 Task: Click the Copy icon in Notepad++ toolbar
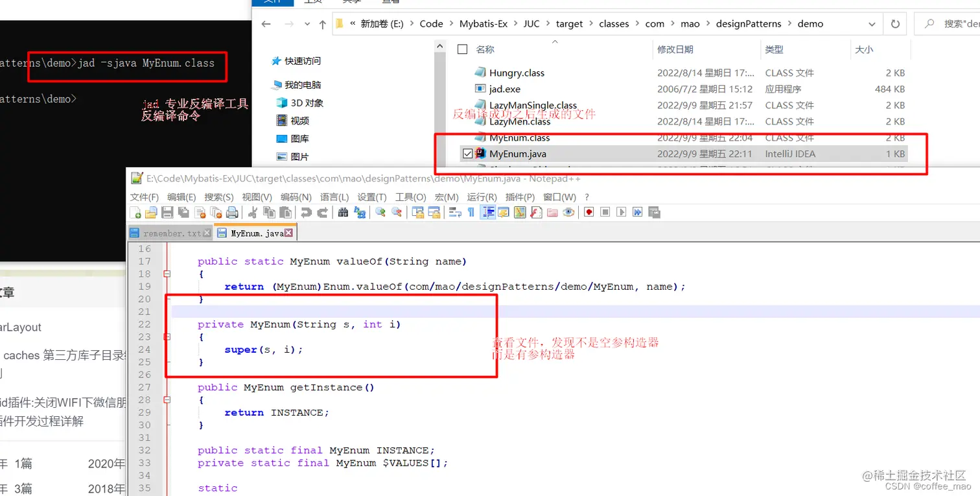(x=270, y=212)
